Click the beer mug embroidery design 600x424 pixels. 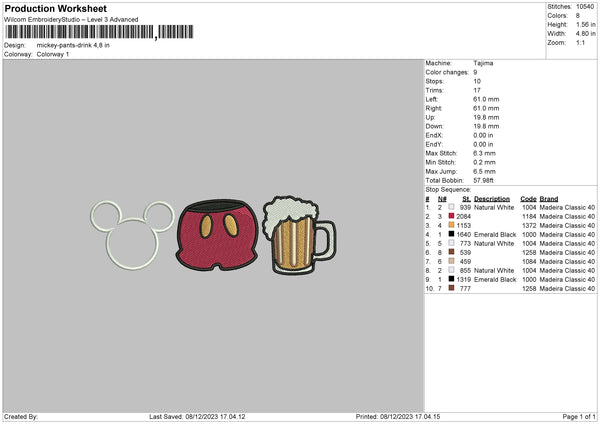tap(300, 235)
